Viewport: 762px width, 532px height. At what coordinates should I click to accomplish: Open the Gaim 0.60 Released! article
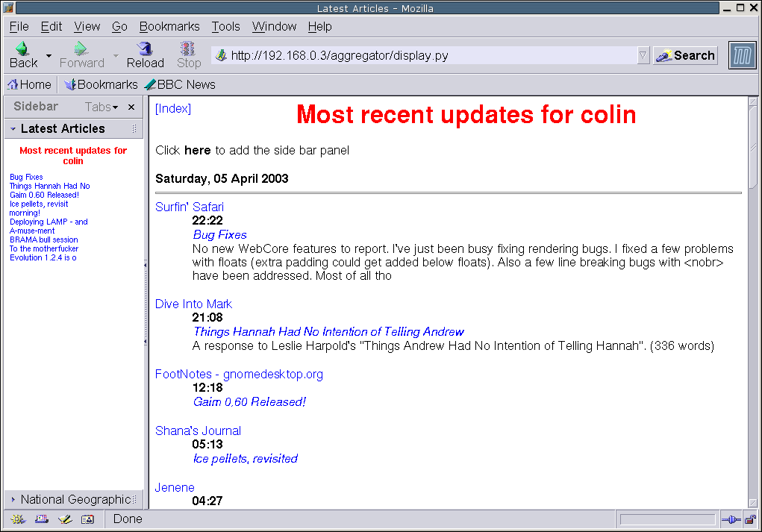click(x=249, y=401)
